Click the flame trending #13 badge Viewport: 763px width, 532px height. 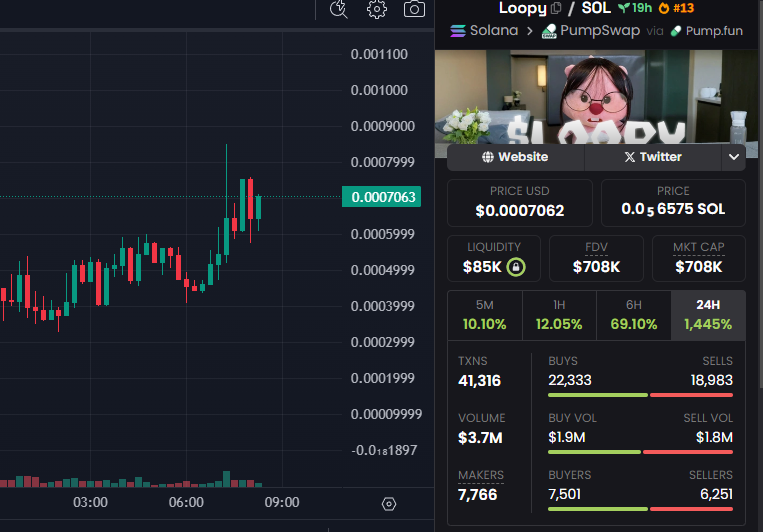point(676,8)
